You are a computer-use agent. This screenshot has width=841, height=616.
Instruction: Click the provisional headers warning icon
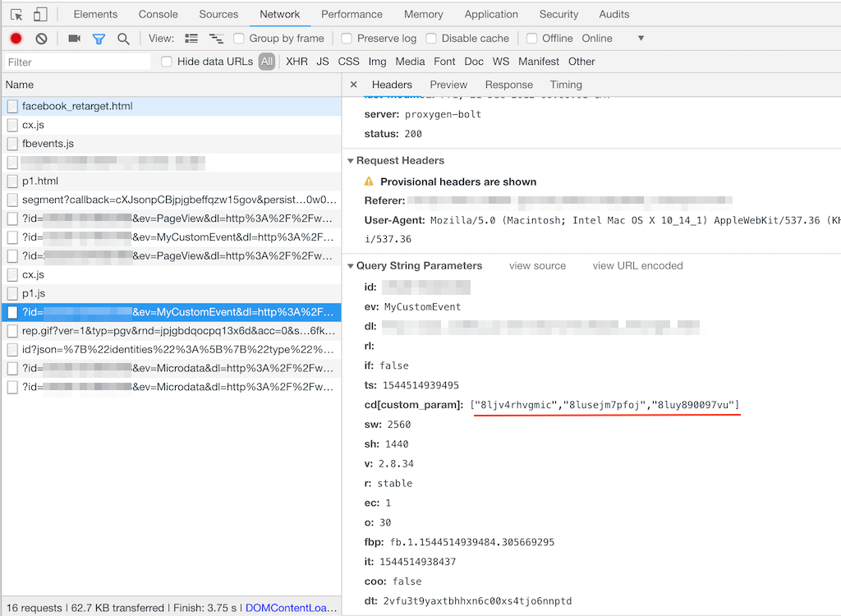click(369, 182)
